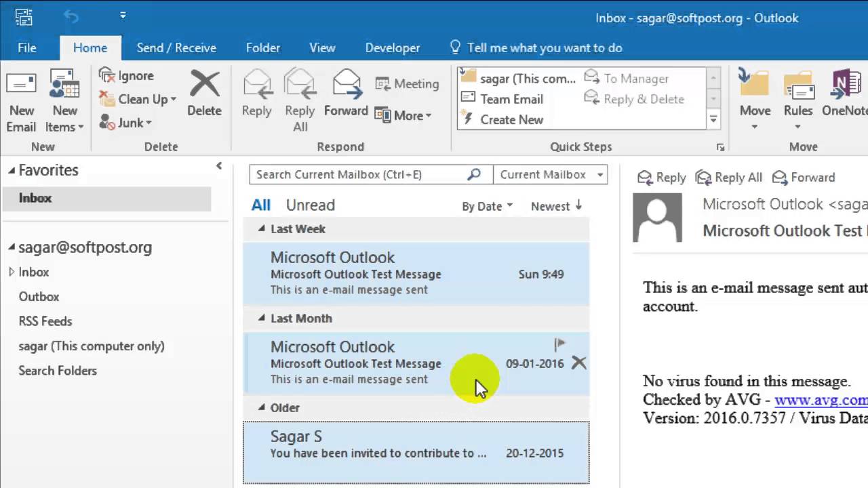
Task: Click the ribbon Forward button
Action: coord(346,94)
